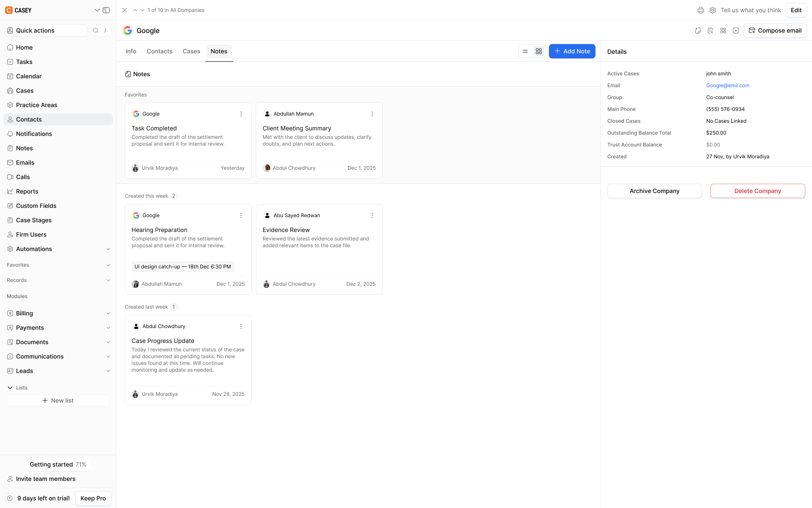812x508 pixels.
Task: Click the sidebar search icon
Action: tap(96, 30)
